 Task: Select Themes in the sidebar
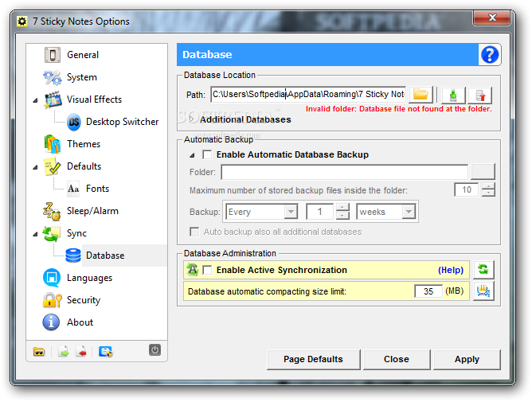tap(84, 144)
